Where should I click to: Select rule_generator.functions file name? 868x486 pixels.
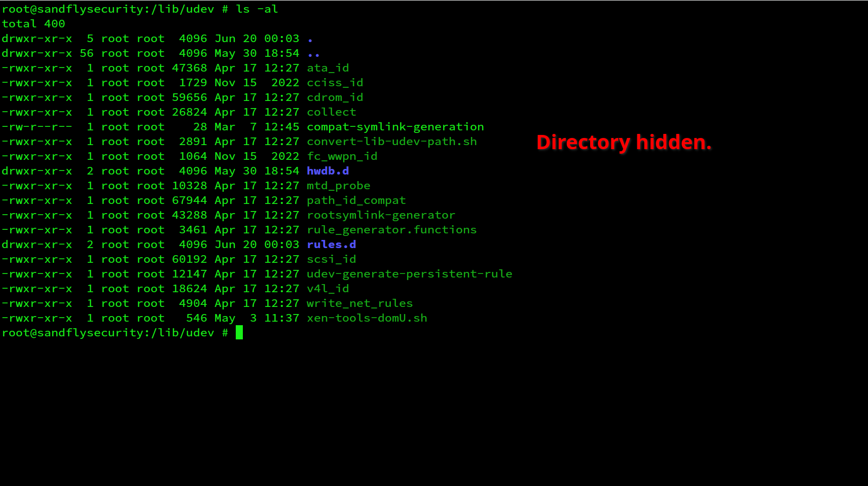point(391,230)
